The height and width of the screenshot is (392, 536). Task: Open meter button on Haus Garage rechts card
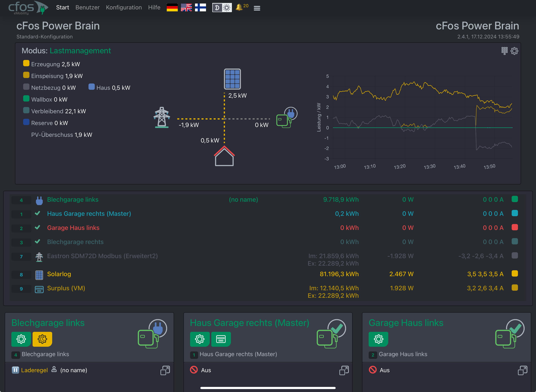221,339
